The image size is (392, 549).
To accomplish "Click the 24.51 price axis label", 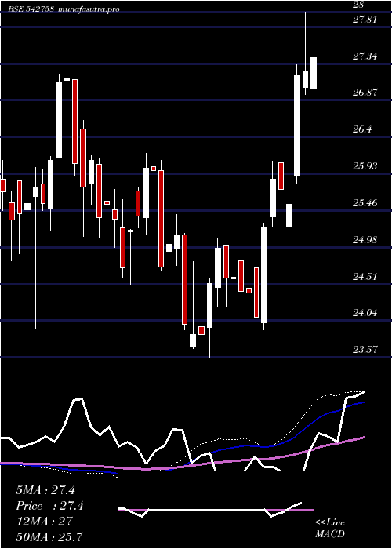I will tap(365, 277).
